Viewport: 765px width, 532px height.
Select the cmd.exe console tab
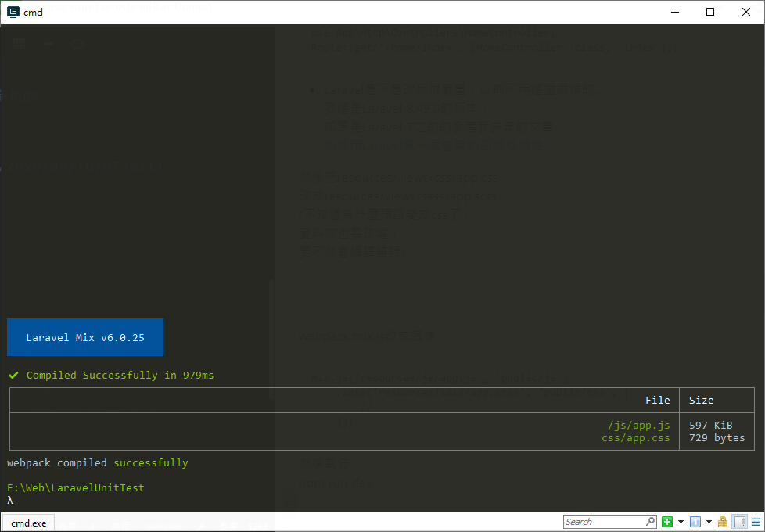click(29, 523)
